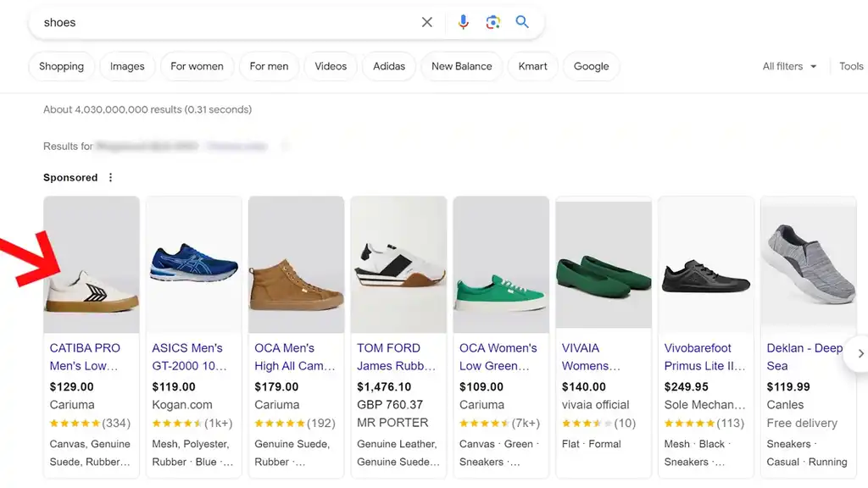Click the $119.99 Deklan price
Image resolution: width=868 pixels, height=488 pixels.
click(x=788, y=386)
